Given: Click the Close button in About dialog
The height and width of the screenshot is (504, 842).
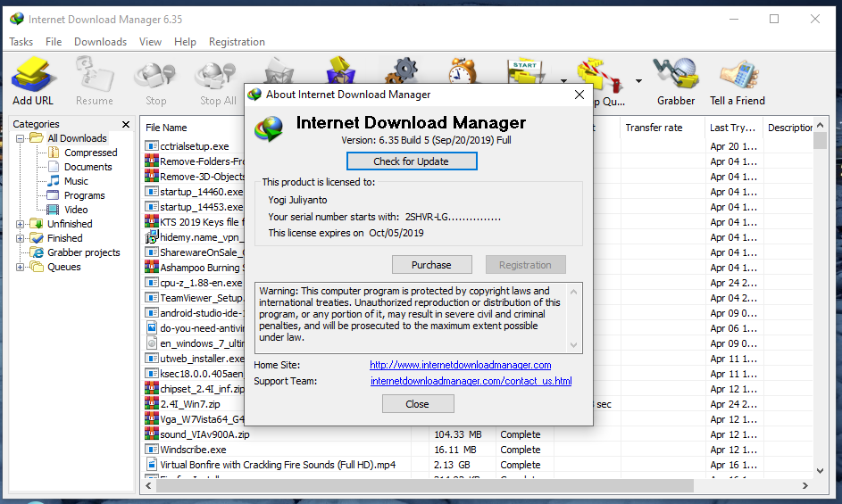Looking at the screenshot, I should pyautogui.click(x=418, y=403).
